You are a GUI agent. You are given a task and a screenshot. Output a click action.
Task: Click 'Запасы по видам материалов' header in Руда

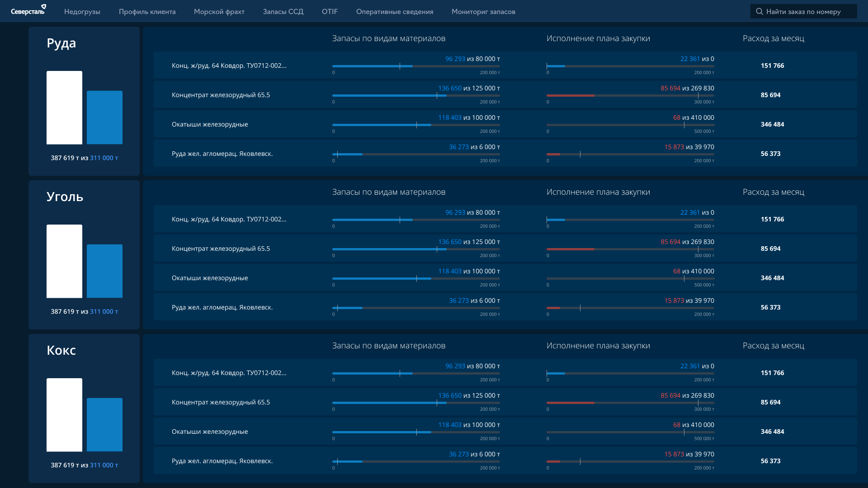pos(389,39)
